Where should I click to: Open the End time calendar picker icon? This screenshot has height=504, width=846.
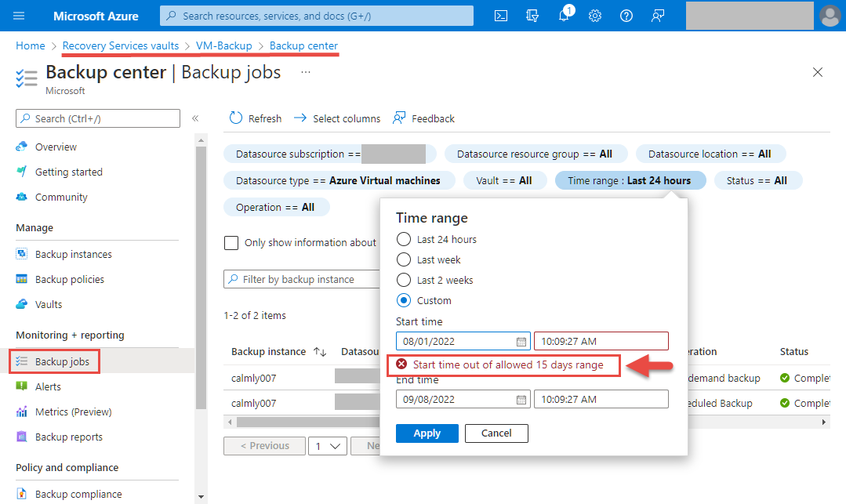point(521,400)
